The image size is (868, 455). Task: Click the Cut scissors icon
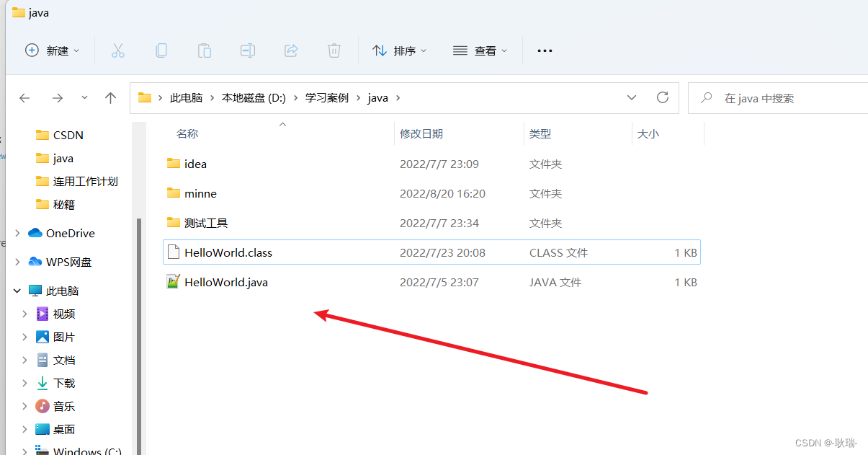pos(118,50)
